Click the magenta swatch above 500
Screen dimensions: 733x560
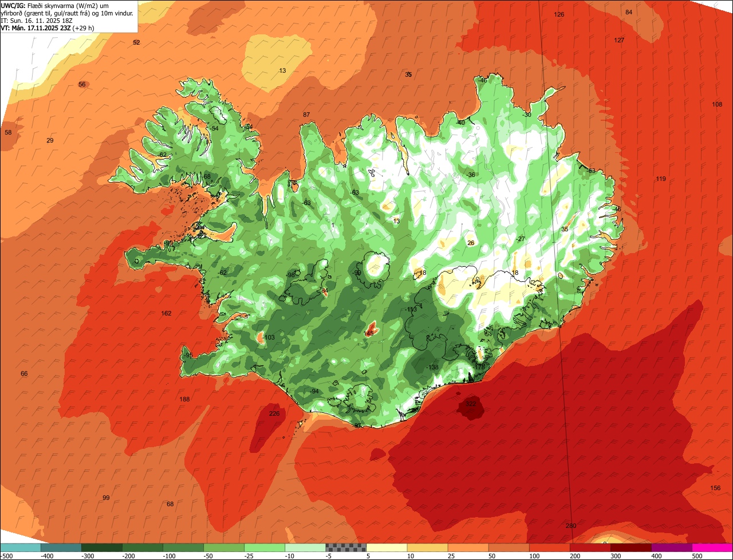pos(712,547)
